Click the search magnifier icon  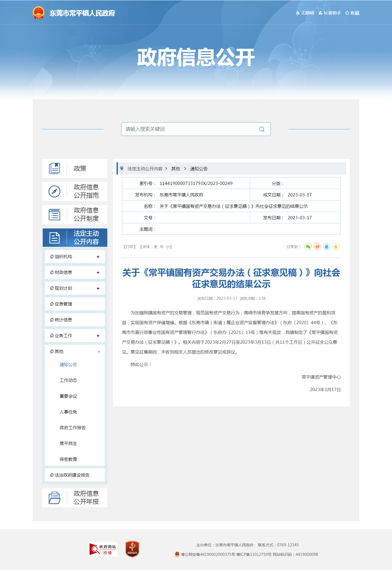262,129
